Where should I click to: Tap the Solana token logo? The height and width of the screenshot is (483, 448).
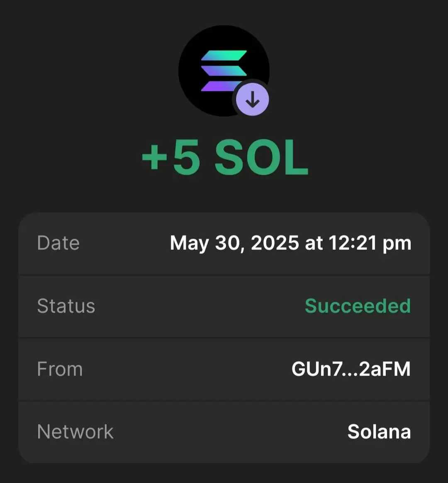224,71
